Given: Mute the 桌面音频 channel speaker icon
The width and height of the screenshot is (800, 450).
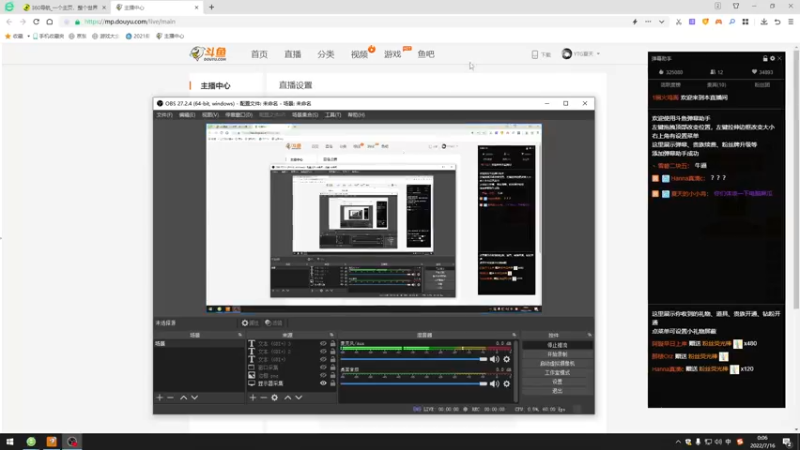Looking at the screenshot, I should (494, 384).
